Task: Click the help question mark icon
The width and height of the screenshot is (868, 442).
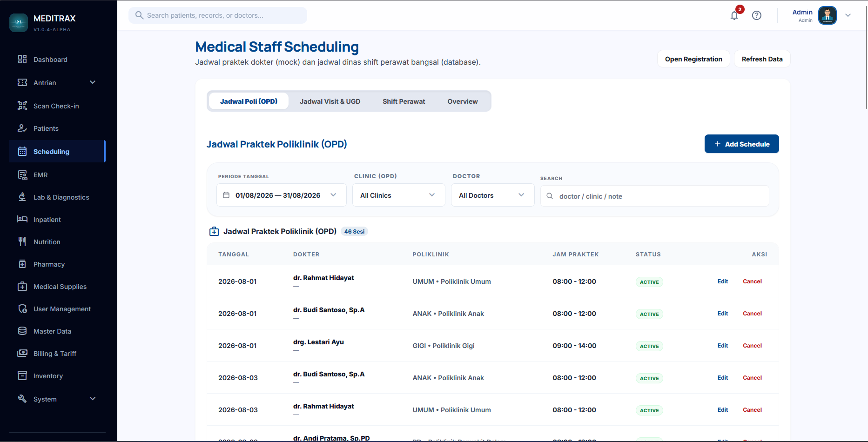Action: click(x=757, y=15)
